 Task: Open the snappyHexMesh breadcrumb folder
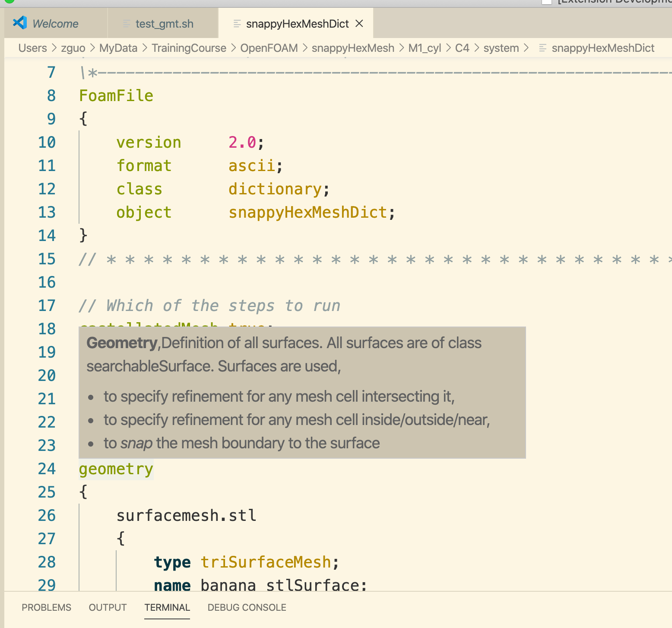click(x=353, y=48)
